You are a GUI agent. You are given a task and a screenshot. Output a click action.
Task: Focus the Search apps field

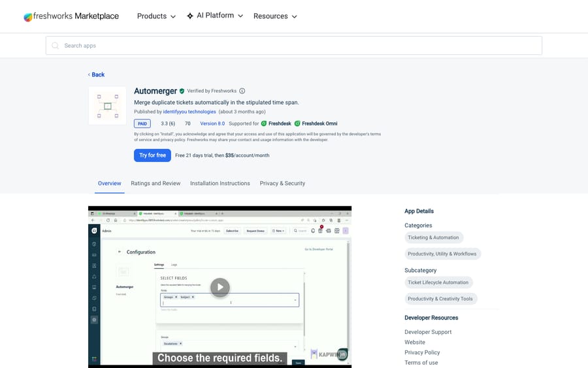pyautogui.click(x=293, y=45)
